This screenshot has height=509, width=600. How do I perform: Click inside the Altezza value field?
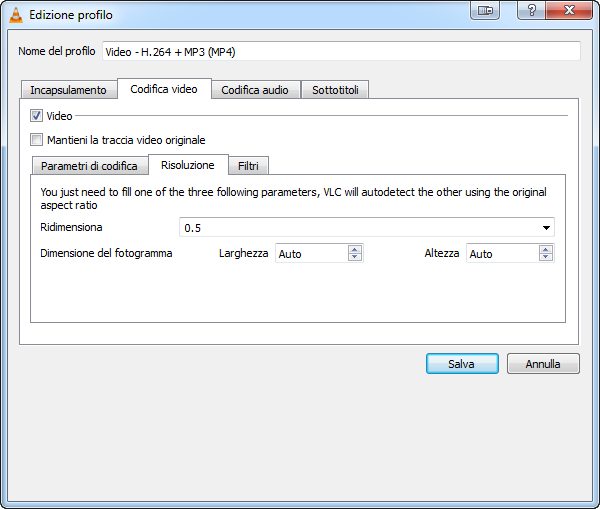(501, 254)
